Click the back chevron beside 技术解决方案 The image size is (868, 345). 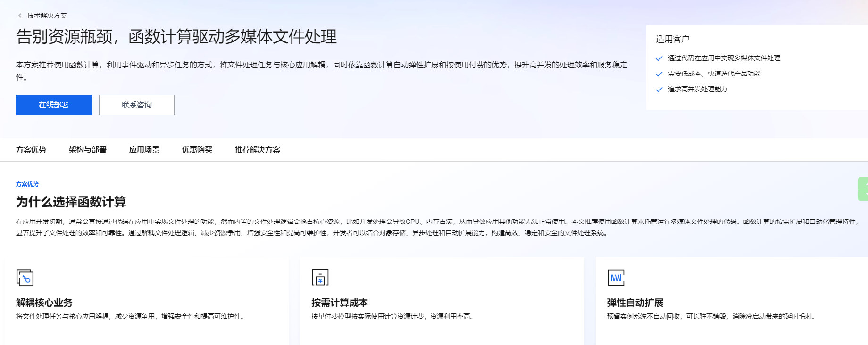click(x=20, y=16)
